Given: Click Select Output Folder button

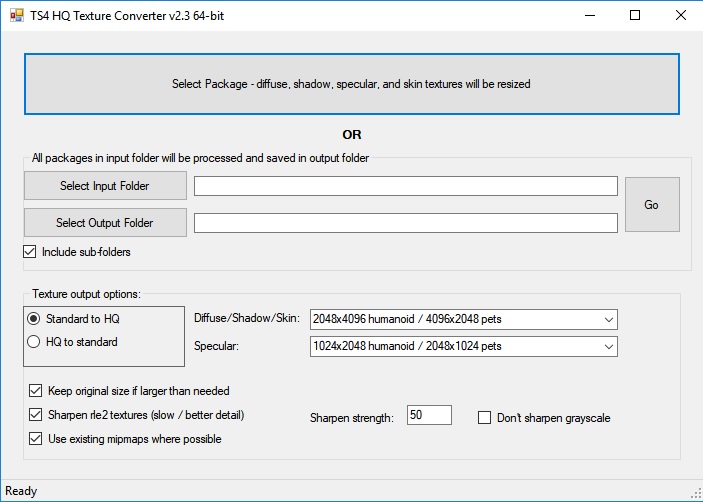Looking at the screenshot, I should point(105,223).
